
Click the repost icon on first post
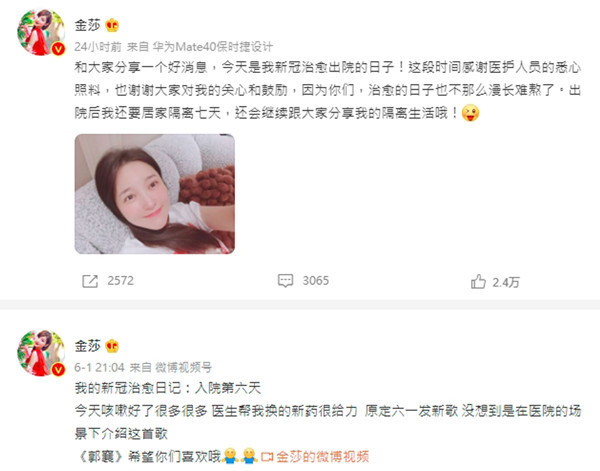(90, 281)
